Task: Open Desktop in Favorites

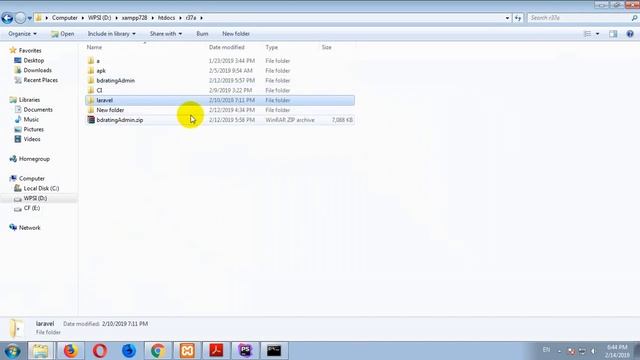Action: 33,60
